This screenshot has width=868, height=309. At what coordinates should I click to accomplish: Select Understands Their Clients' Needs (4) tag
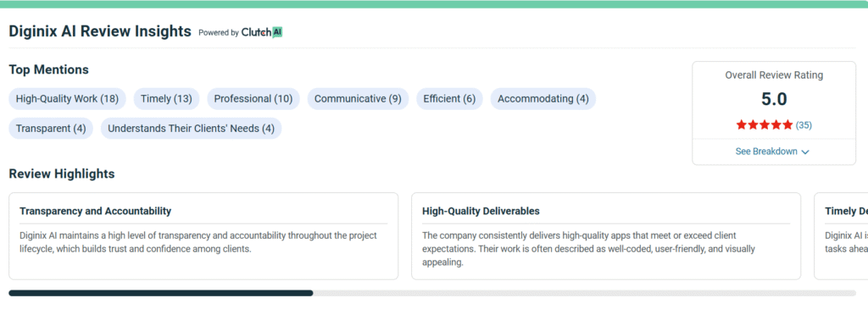(x=191, y=128)
